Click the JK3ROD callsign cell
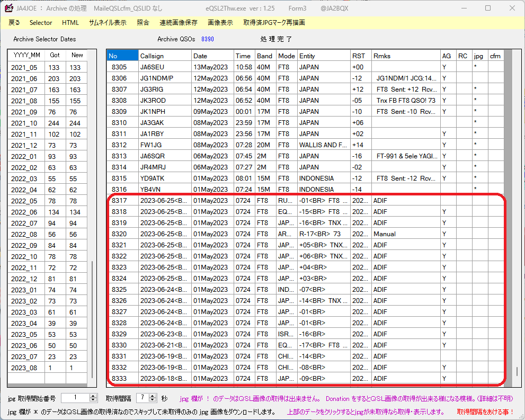The height and width of the screenshot is (420, 525). coord(165,101)
